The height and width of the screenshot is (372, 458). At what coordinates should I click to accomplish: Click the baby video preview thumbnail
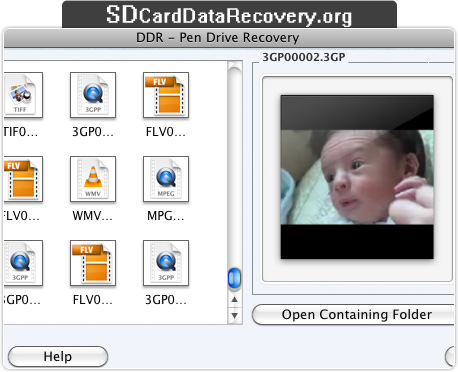click(x=357, y=177)
